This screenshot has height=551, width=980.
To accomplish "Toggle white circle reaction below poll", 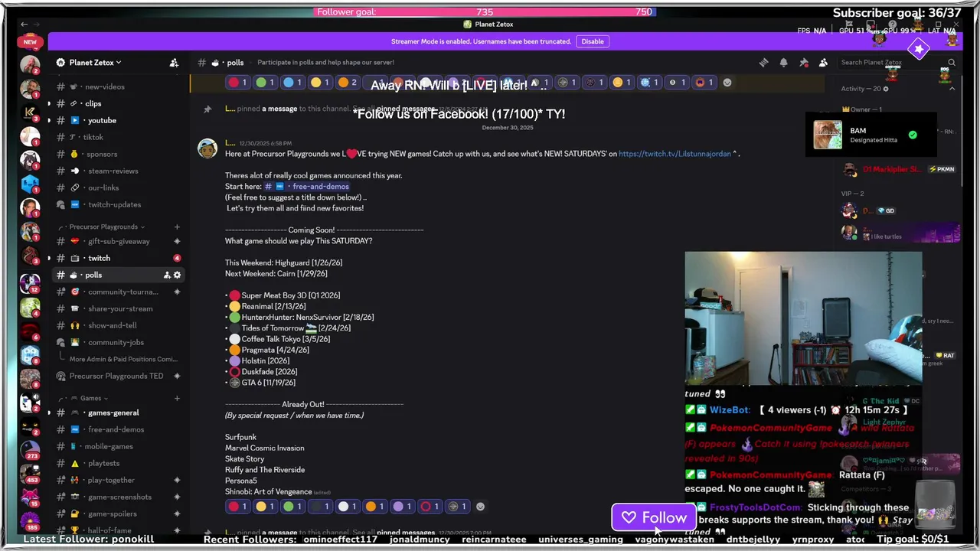I will (348, 507).
